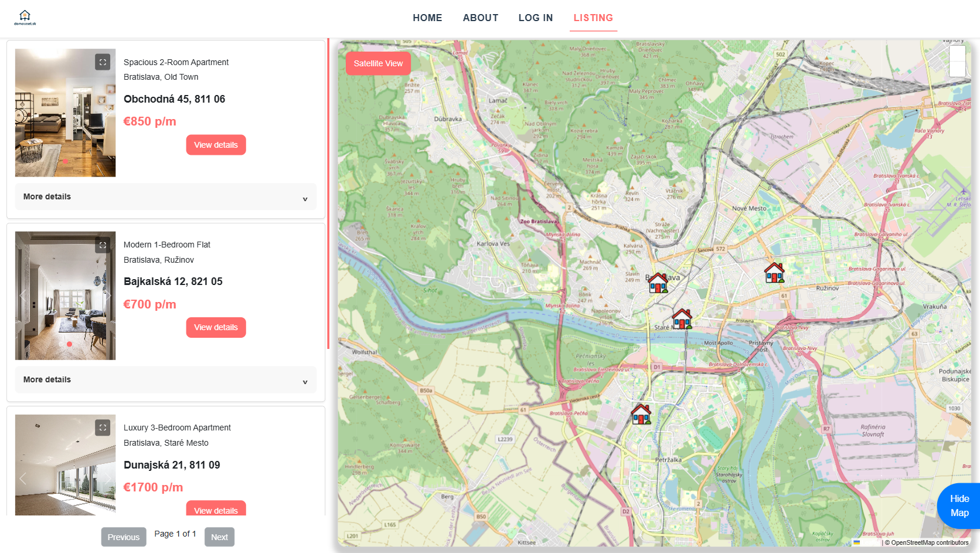Click the map zoom in control
Viewport: 980px width, 553px height.
[x=957, y=54]
